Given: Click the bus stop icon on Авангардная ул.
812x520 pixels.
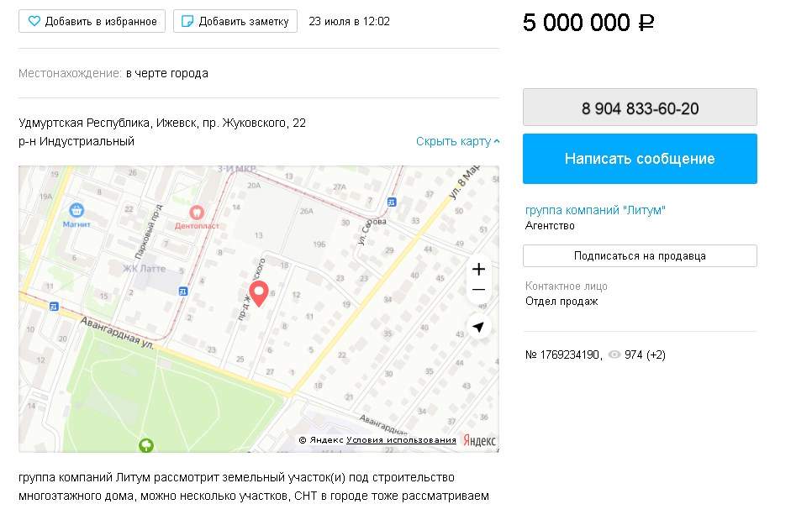Looking at the screenshot, I should (x=54, y=307).
